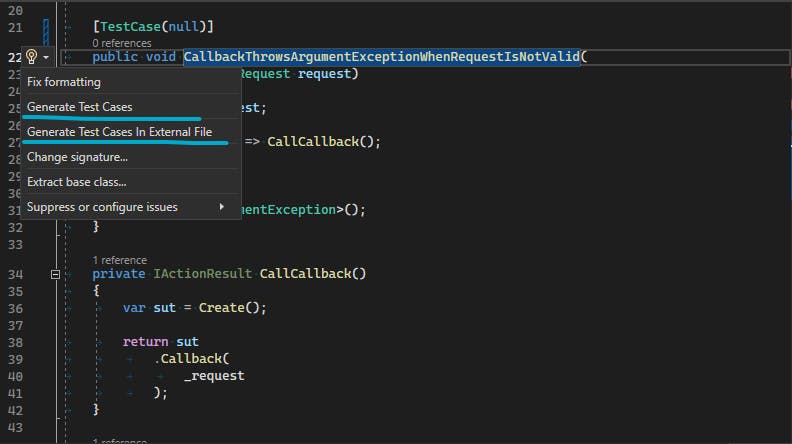Open 1 reference CodeLens above CallCallback method
Viewport: 792px width, 444px height.
tap(119, 260)
